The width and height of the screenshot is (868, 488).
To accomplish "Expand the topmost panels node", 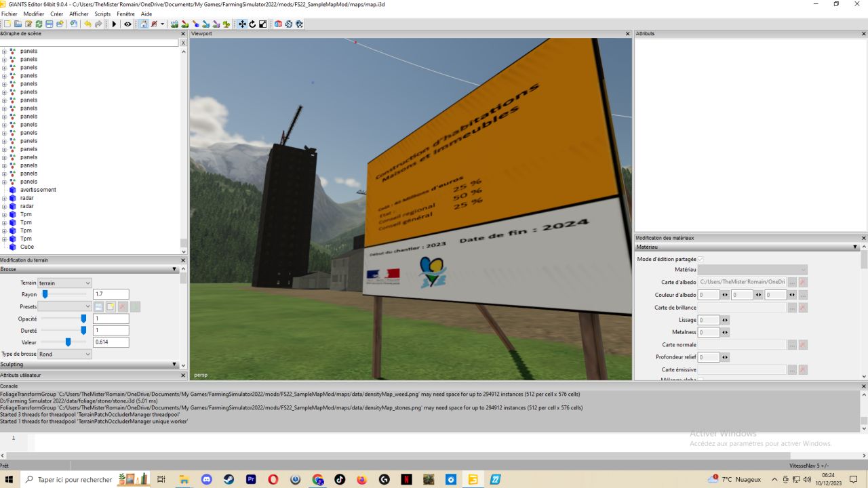I will coord(4,52).
